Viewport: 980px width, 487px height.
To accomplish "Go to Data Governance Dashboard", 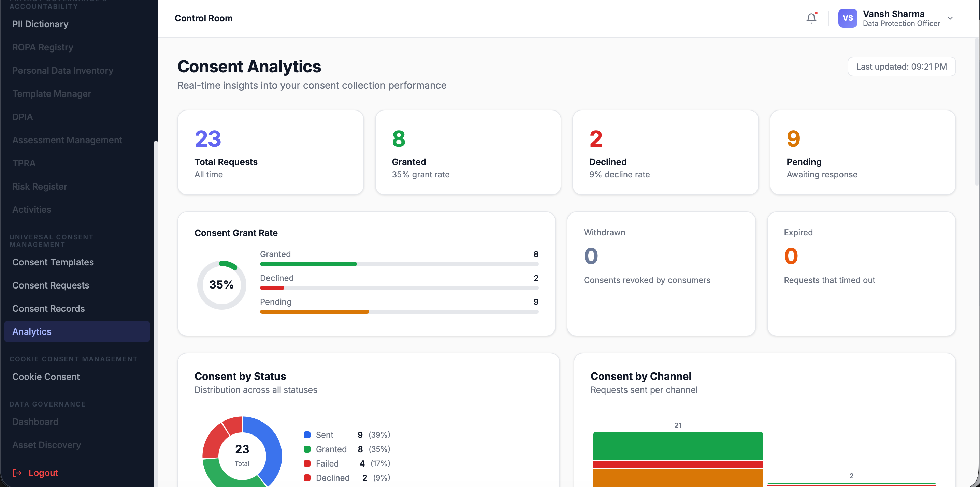I will pyautogui.click(x=35, y=422).
